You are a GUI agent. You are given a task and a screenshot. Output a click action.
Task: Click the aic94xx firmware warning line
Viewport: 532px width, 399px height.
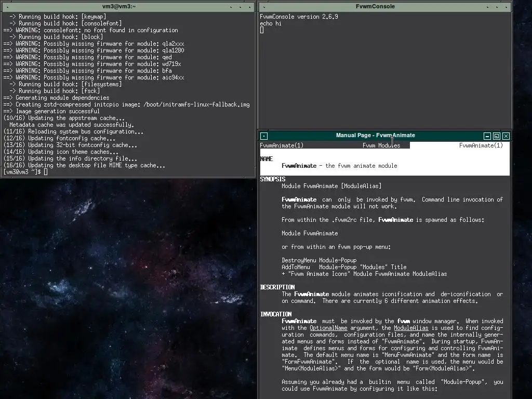click(x=94, y=78)
